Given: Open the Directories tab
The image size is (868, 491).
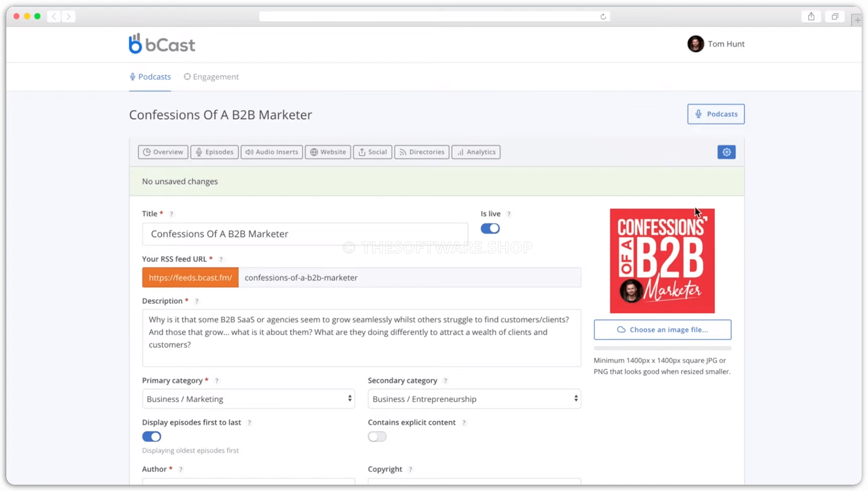Looking at the screenshot, I should pyautogui.click(x=422, y=152).
